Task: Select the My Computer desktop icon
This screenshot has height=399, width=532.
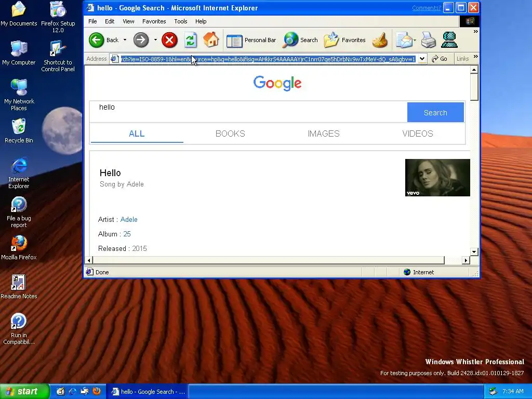Action: [19, 53]
